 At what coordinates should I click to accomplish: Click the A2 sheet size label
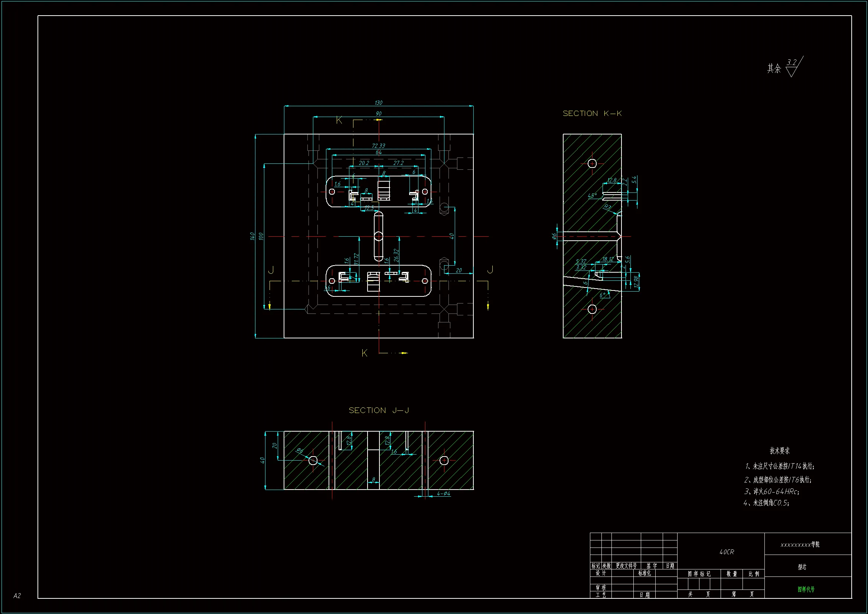tap(17, 596)
